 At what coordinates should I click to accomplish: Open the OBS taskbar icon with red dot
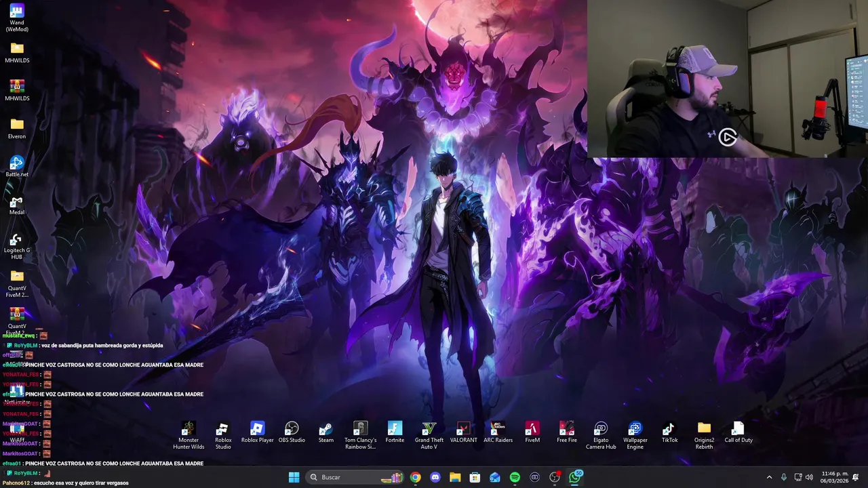tap(555, 477)
